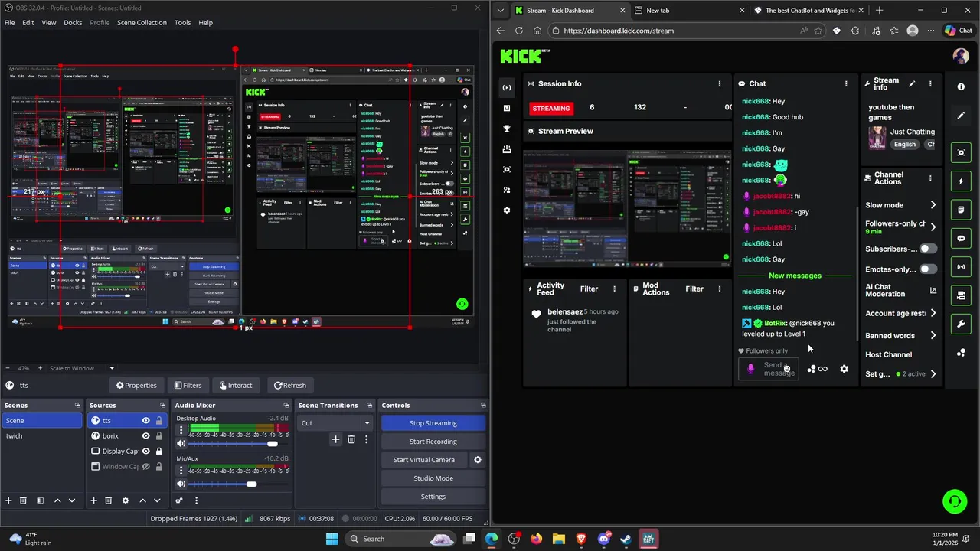This screenshot has height=551, width=980.
Task: Open gear settings in Kick left sidebar
Action: (507, 210)
